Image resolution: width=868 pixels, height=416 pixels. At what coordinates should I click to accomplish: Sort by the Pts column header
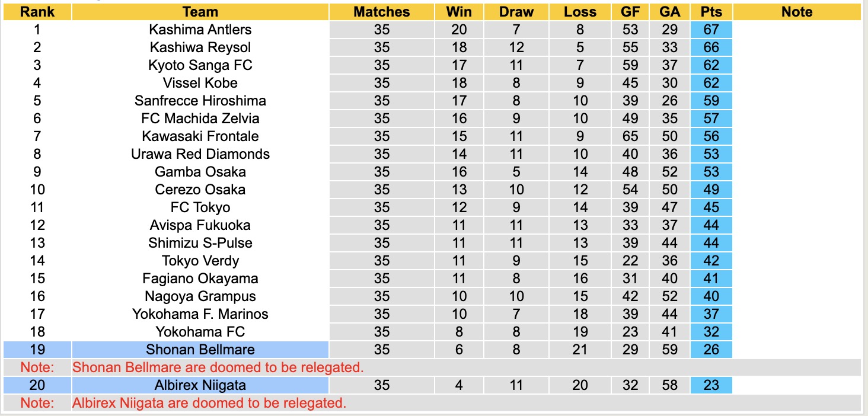(711, 12)
